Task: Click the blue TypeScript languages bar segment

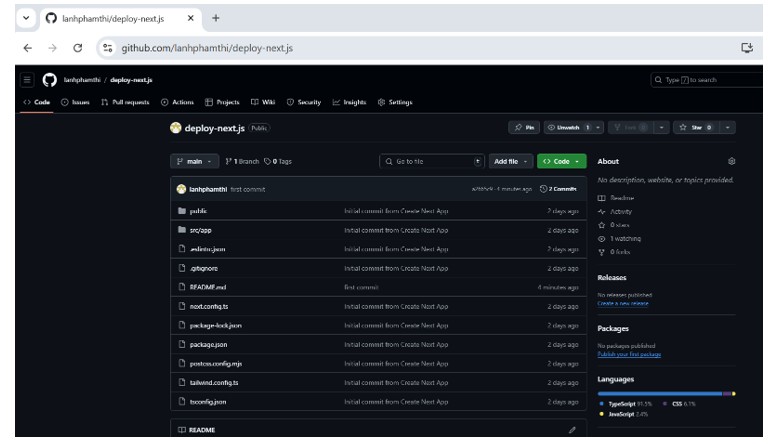Action: point(660,394)
